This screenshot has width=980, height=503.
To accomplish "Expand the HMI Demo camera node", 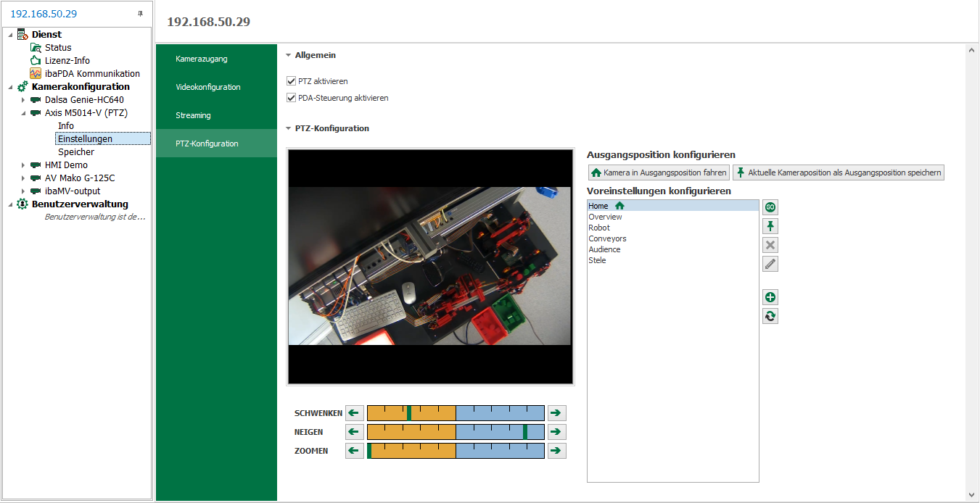I will tap(23, 165).
